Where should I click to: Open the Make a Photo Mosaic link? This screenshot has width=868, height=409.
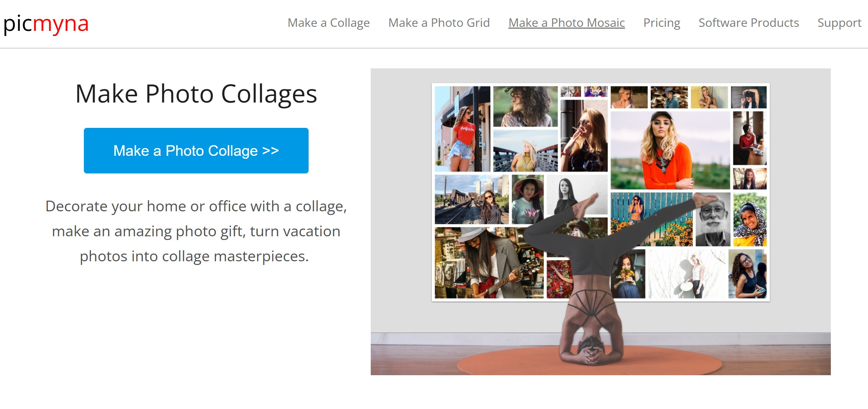(566, 23)
